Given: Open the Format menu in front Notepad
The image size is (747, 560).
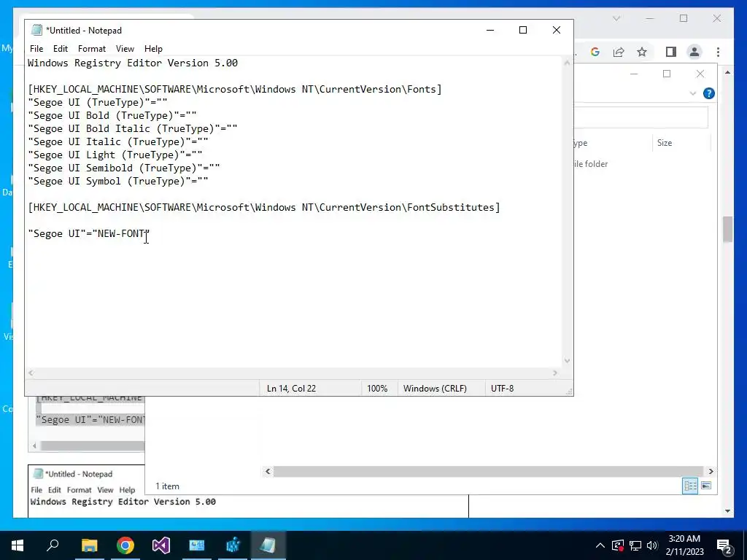Looking at the screenshot, I should pyautogui.click(x=91, y=49).
